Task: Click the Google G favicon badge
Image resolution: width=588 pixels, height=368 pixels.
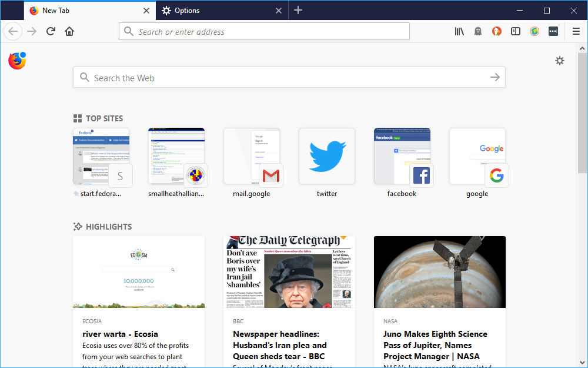Action: click(x=497, y=175)
